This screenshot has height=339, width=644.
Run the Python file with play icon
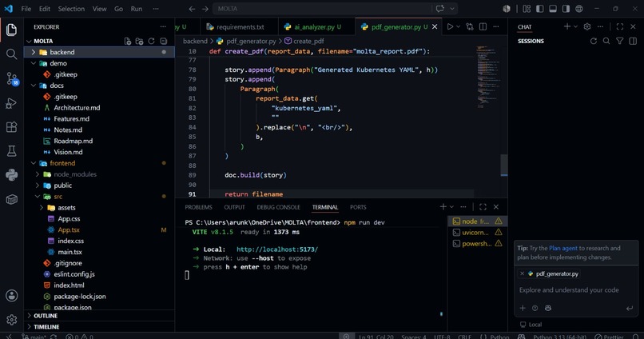pos(450,26)
